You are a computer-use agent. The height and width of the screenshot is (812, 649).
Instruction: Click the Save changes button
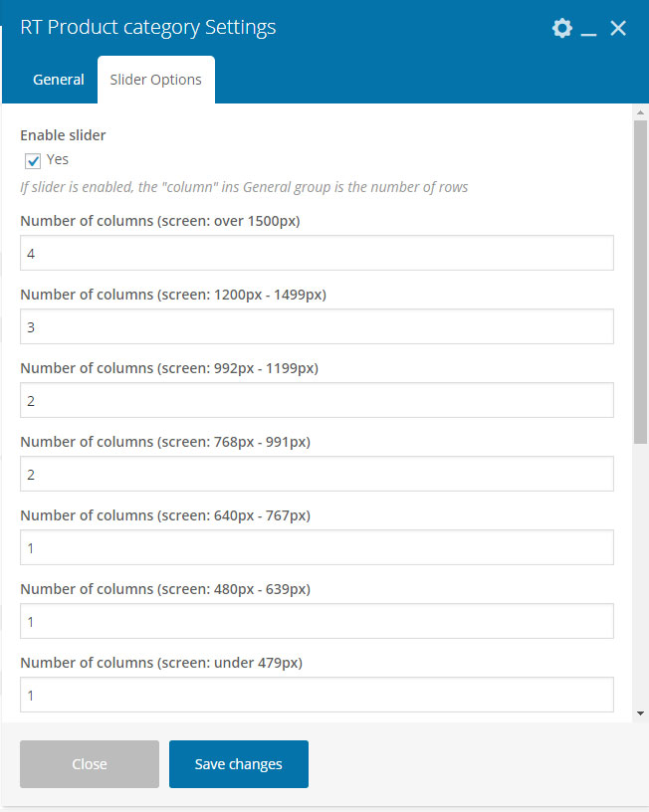point(239,764)
